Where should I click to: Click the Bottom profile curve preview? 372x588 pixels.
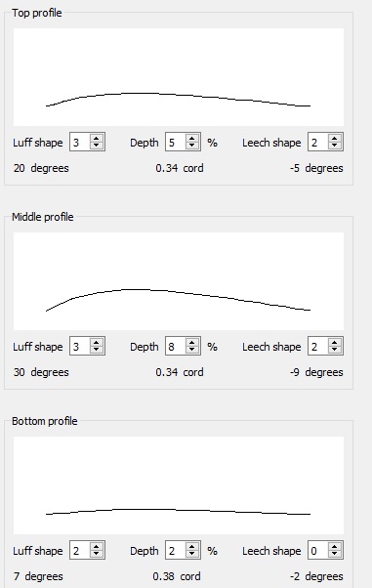179,485
